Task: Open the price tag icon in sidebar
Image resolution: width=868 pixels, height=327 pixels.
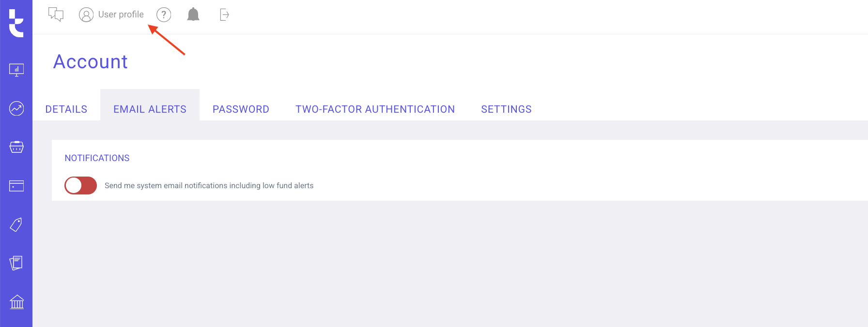Action: [16, 224]
